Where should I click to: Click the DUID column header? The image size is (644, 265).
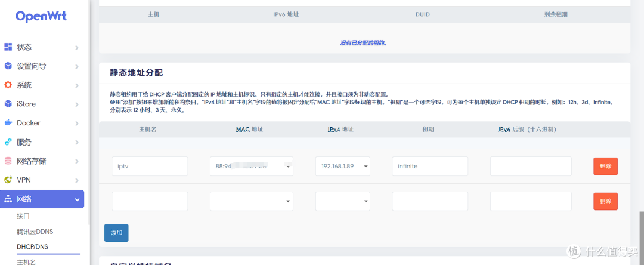tap(422, 14)
